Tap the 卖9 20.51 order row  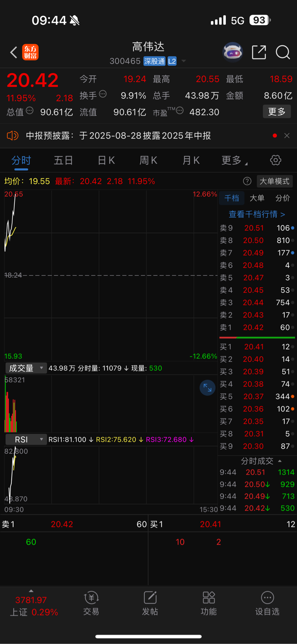click(x=257, y=228)
